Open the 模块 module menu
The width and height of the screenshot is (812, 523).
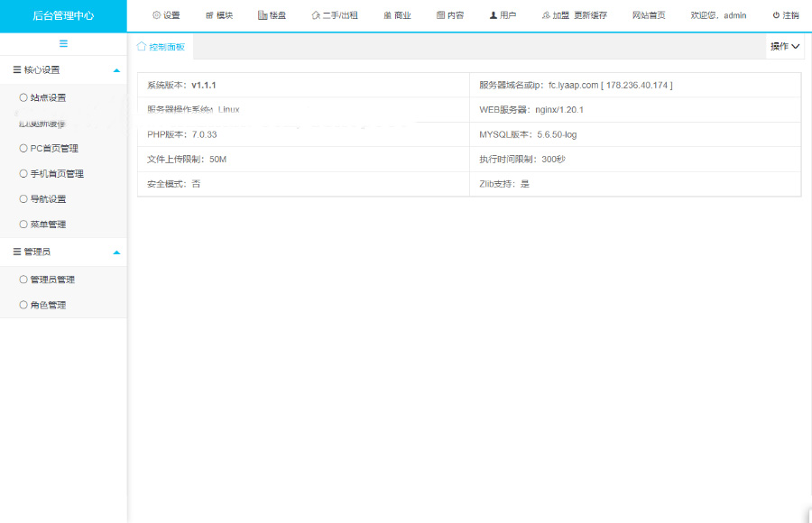[219, 15]
